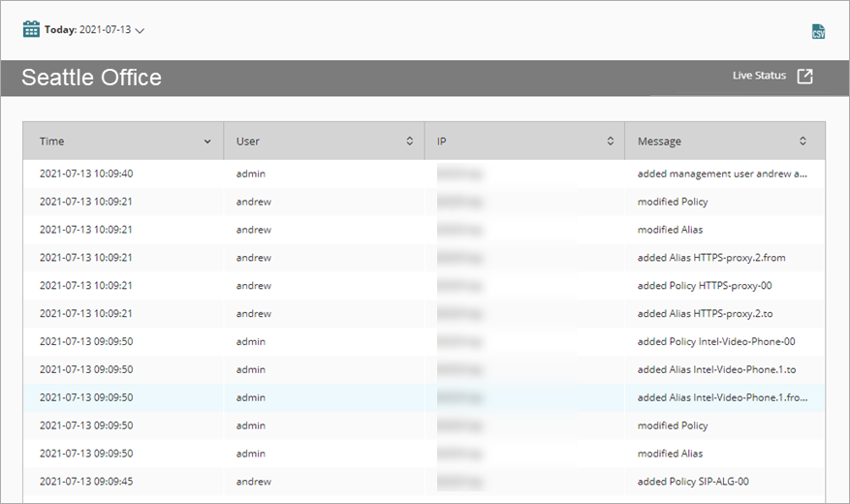The width and height of the screenshot is (850, 504).
Task: Toggle the sort arrow in Time column
Action: click(x=207, y=142)
